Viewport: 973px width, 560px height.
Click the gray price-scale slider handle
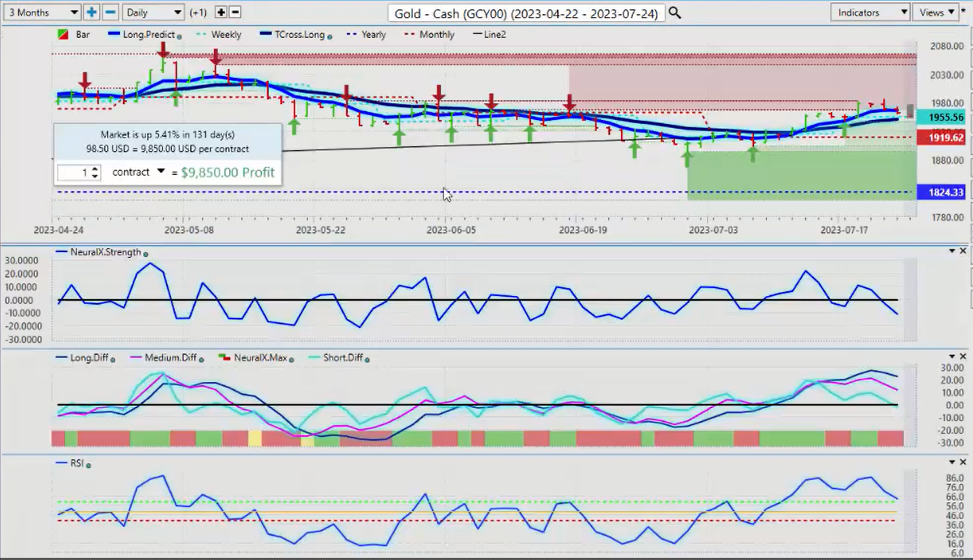click(x=911, y=111)
